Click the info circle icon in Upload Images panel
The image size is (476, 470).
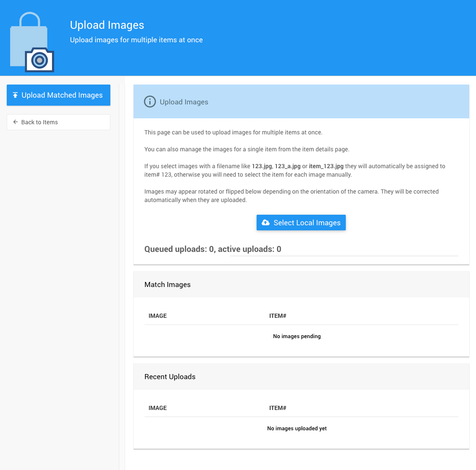[x=150, y=102]
